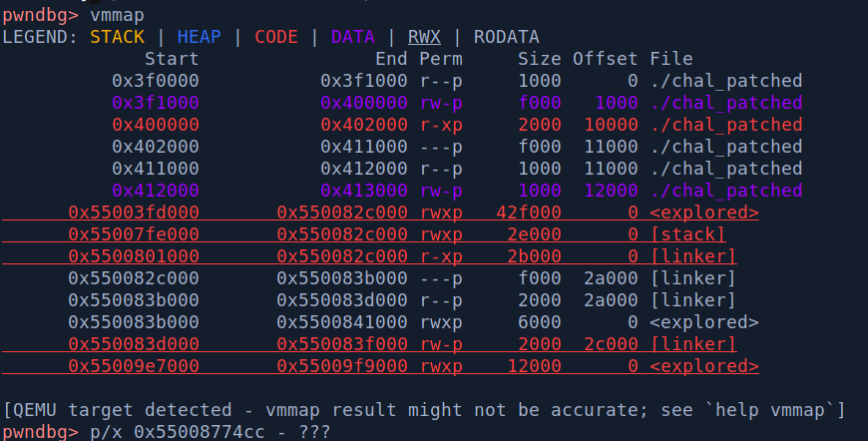Click start address 0x55003fd000
The image size is (868, 441).
pyautogui.click(x=133, y=213)
